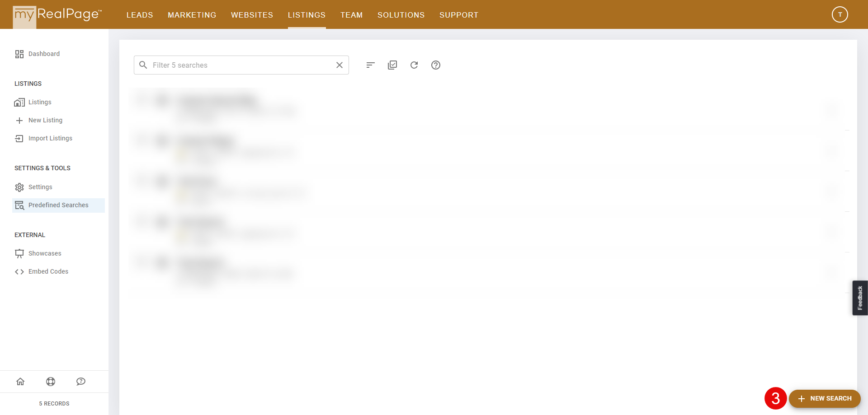Check the first predefined search's checkbox
Image resolution: width=868 pixels, height=415 pixels.
[141, 100]
